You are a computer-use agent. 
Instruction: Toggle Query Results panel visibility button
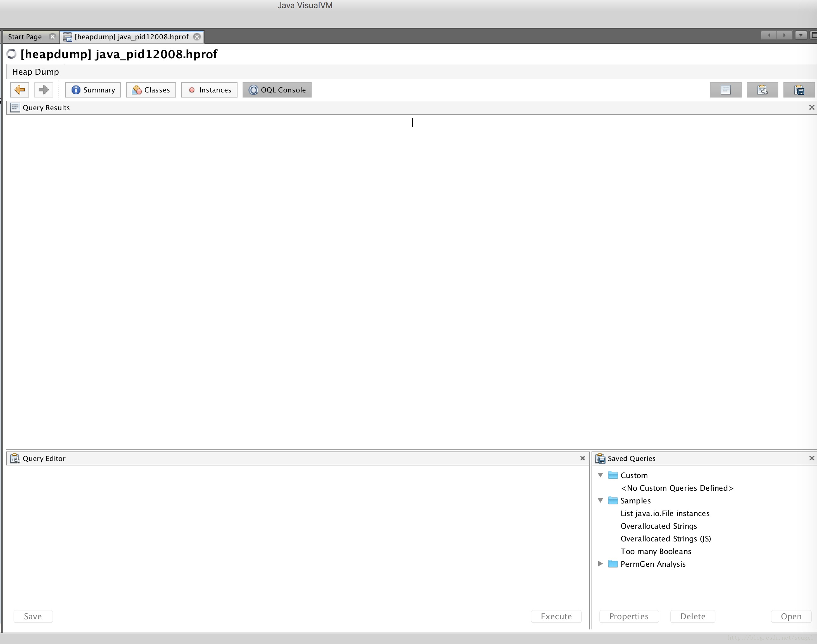point(725,90)
